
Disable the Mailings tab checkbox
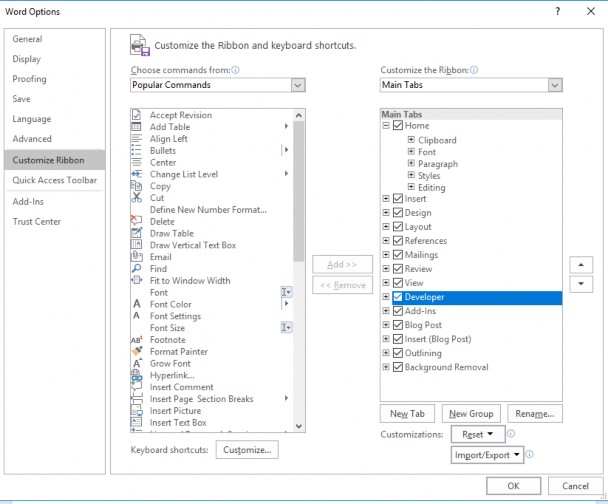[x=398, y=254]
